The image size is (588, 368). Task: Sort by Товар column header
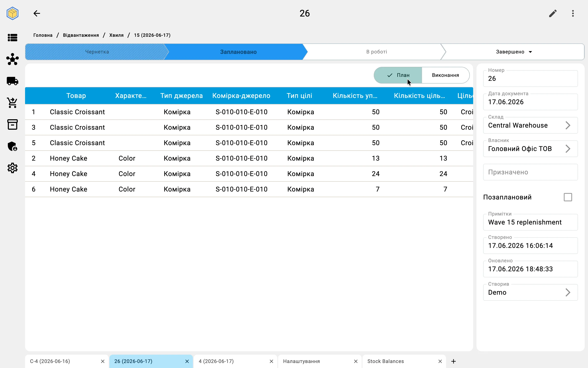pyautogui.click(x=76, y=96)
